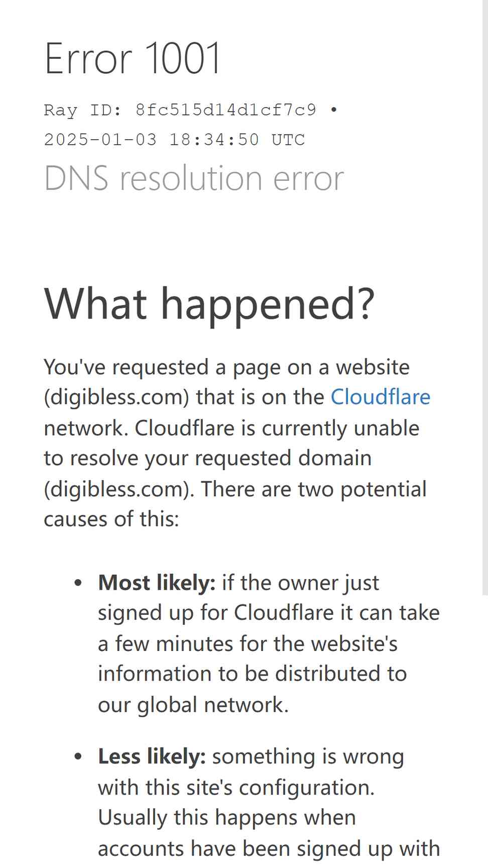This screenshot has height=868, width=488.
Task: Click the bullet dot before Most likely
Action: [x=78, y=583]
